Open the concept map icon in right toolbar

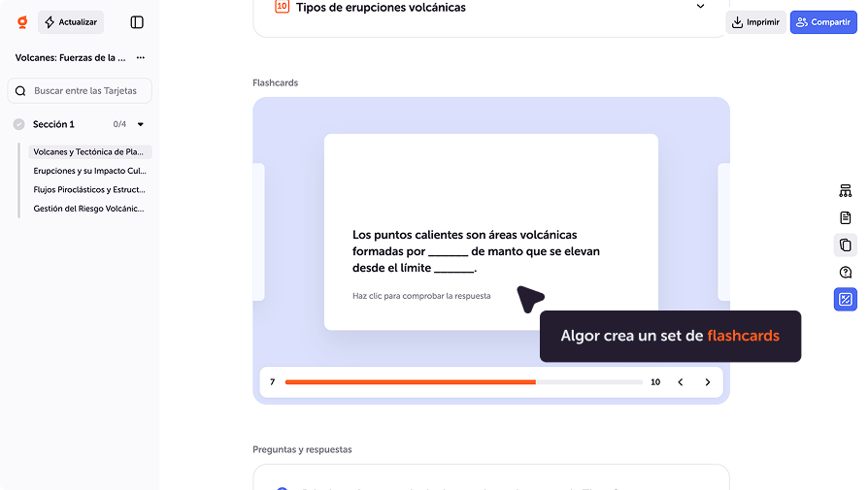[x=846, y=191]
